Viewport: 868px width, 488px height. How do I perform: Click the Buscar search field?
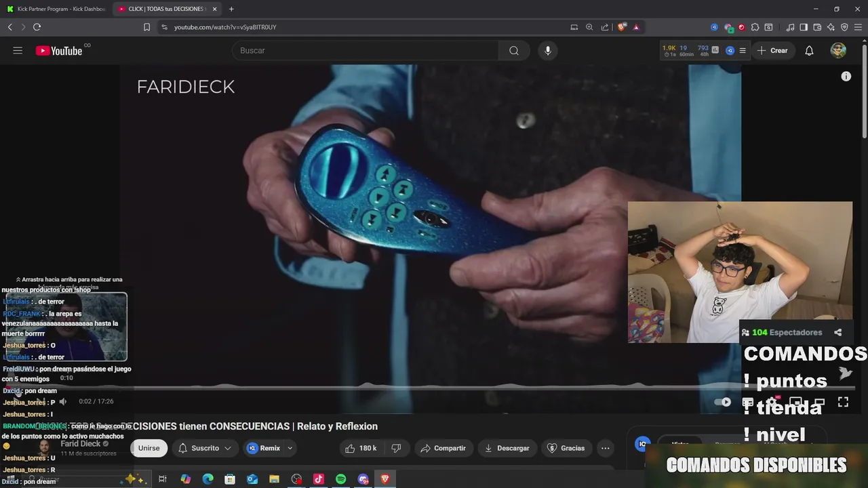[366, 51]
